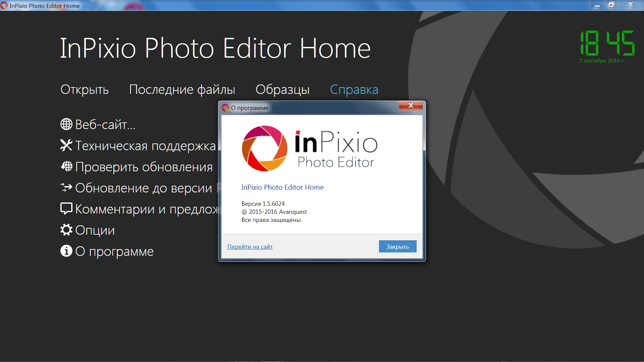Open the О программе menu entry

[x=107, y=251]
